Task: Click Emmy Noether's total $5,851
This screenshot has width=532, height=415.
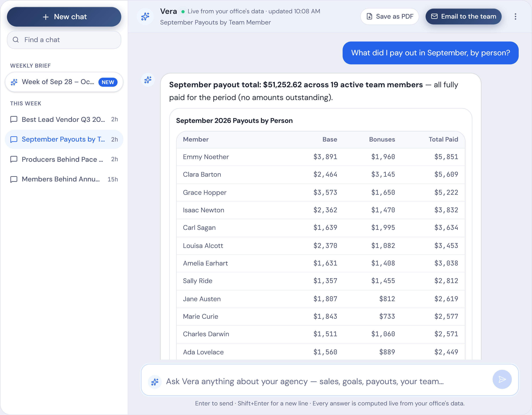Action: click(446, 157)
